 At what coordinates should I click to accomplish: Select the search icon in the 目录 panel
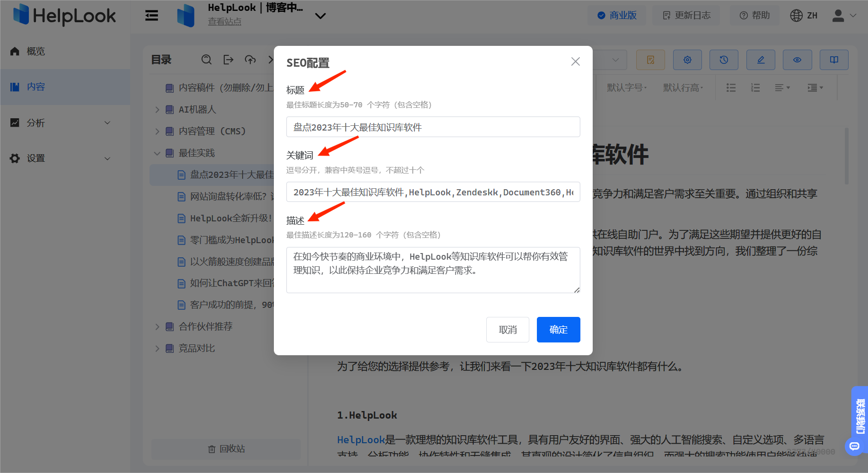pyautogui.click(x=206, y=60)
